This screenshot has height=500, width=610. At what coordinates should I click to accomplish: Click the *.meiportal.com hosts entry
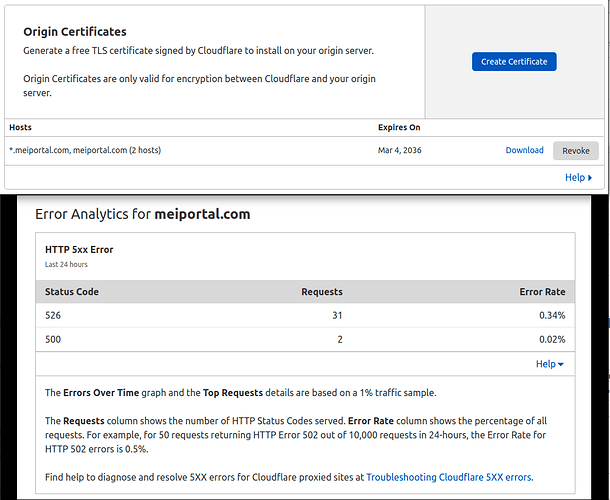click(85, 150)
